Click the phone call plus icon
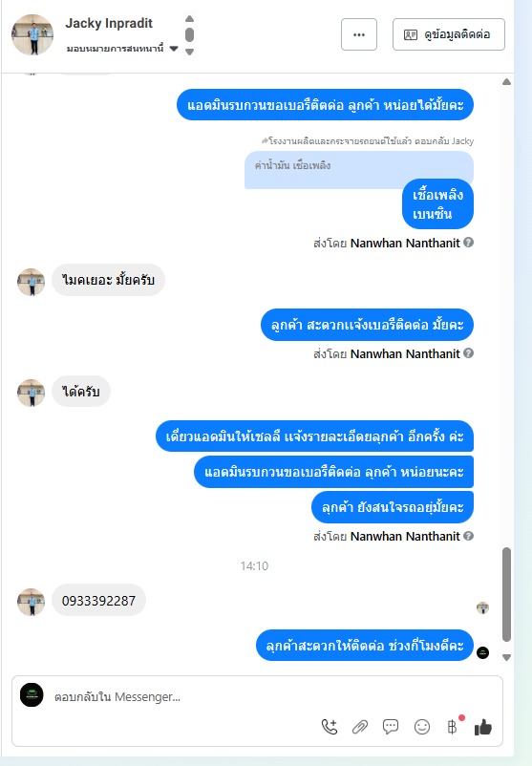This screenshot has height=766, width=532. pos(330,727)
